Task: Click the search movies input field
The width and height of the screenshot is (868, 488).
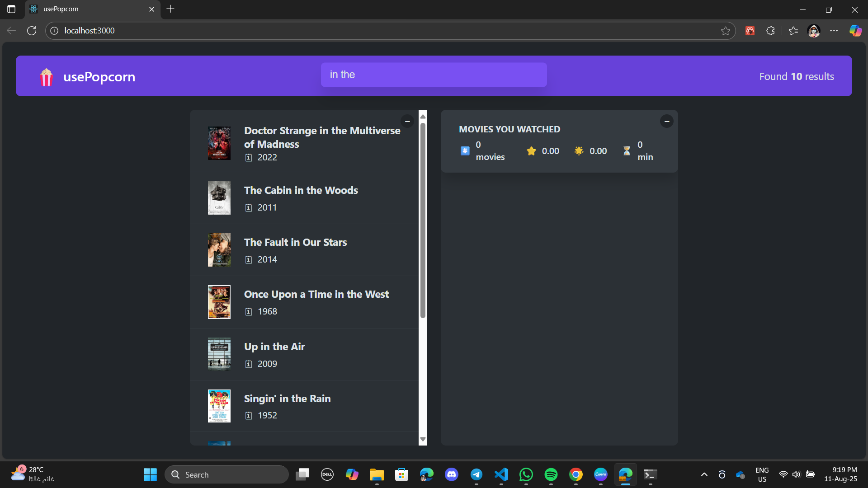Action: tap(434, 75)
